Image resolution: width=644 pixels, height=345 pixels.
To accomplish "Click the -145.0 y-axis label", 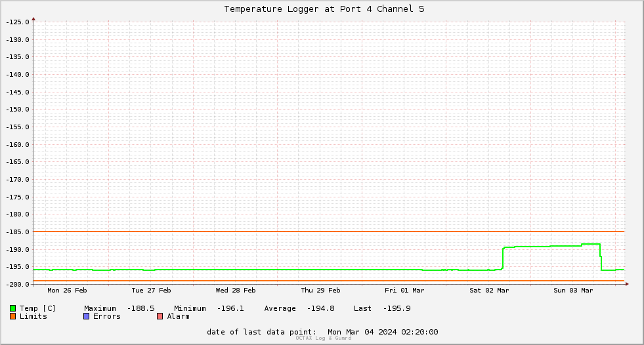I will point(17,92).
